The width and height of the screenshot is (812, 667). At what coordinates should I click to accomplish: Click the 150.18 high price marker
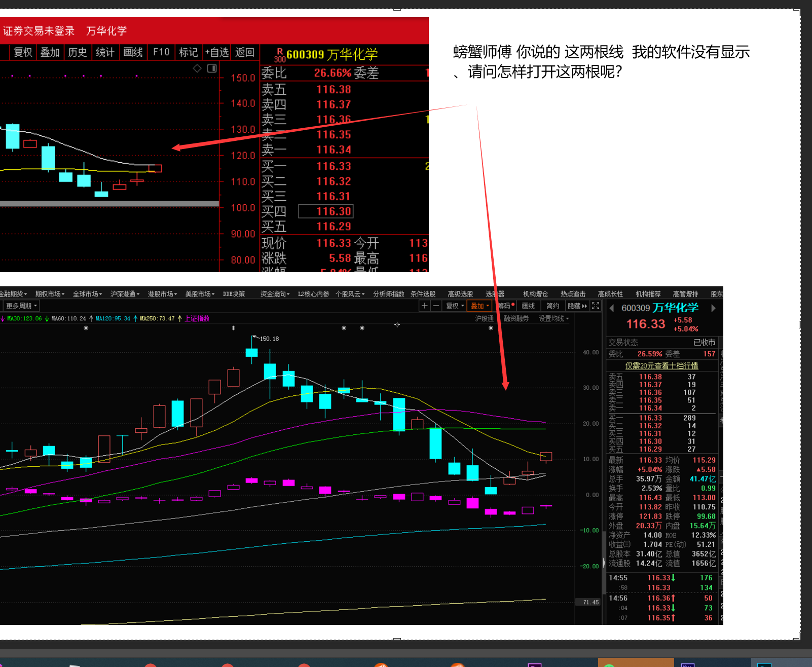(x=269, y=339)
